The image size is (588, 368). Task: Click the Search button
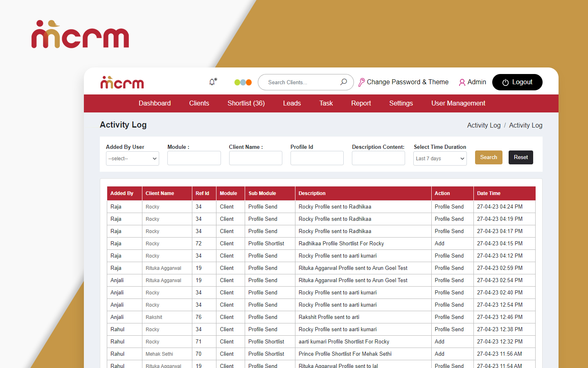[489, 157]
